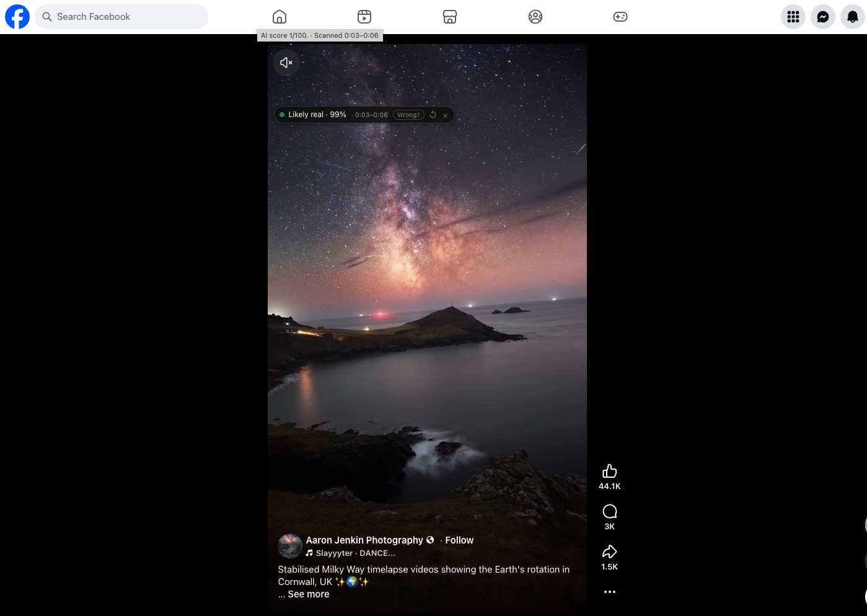Open Messenger chats
Screen dimensions: 867x616
(823, 17)
